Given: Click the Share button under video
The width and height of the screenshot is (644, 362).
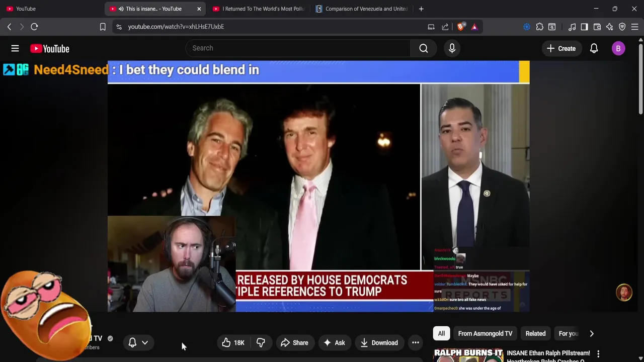Looking at the screenshot, I should [x=294, y=343].
